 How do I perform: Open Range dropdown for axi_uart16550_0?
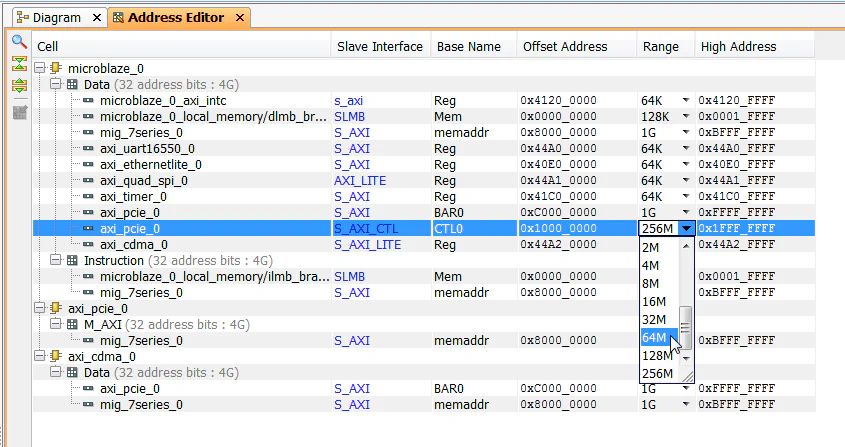pos(685,148)
